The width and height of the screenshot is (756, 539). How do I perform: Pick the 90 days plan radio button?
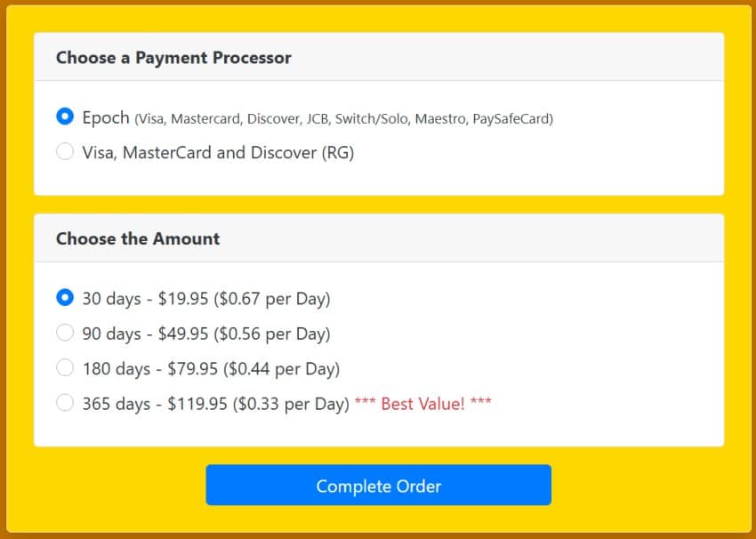(64, 333)
